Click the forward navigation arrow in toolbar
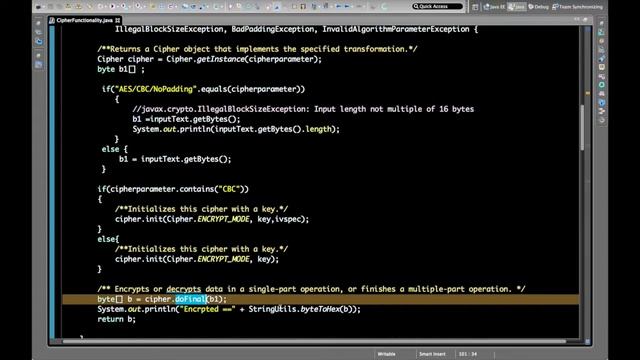Viewport: 640px width, 360px height. 347,6
